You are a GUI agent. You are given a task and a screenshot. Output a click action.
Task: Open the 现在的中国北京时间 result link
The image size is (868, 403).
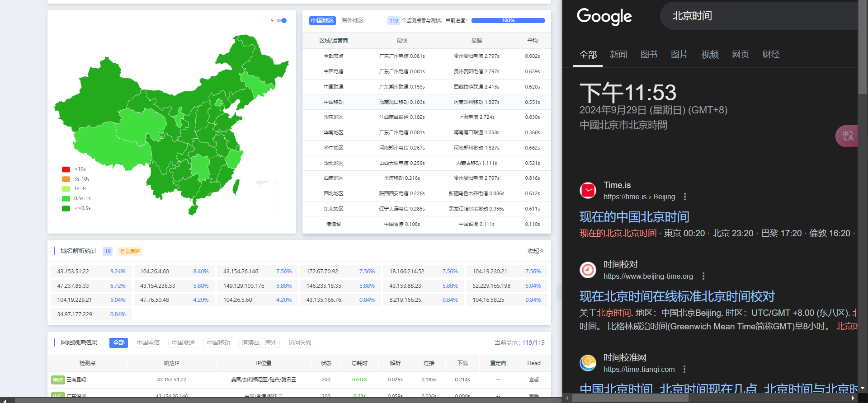click(x=634, y=217)
